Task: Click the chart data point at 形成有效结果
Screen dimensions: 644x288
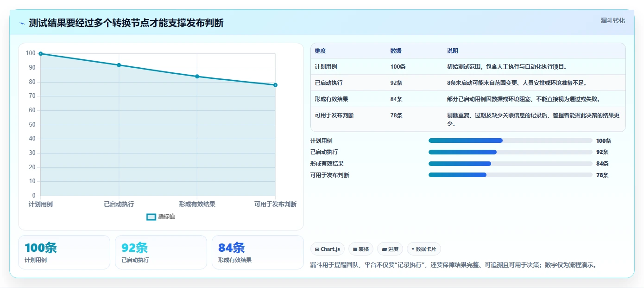Action: 197,77
